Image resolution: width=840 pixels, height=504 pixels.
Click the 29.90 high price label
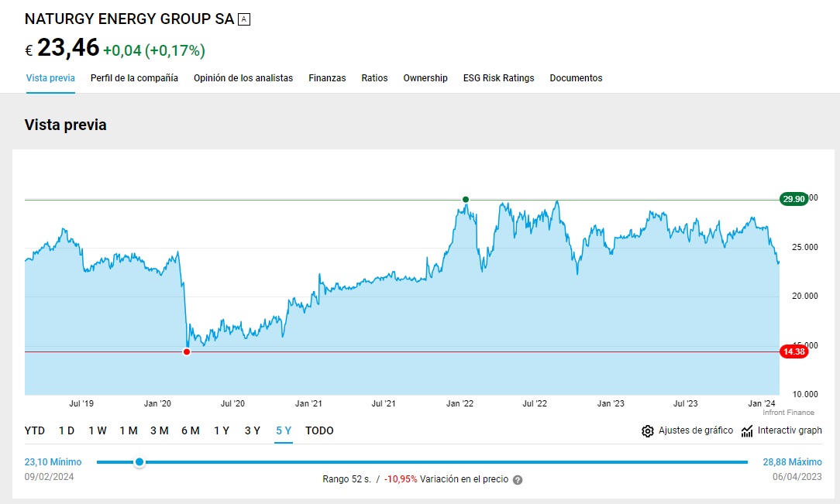coord(794,200)
